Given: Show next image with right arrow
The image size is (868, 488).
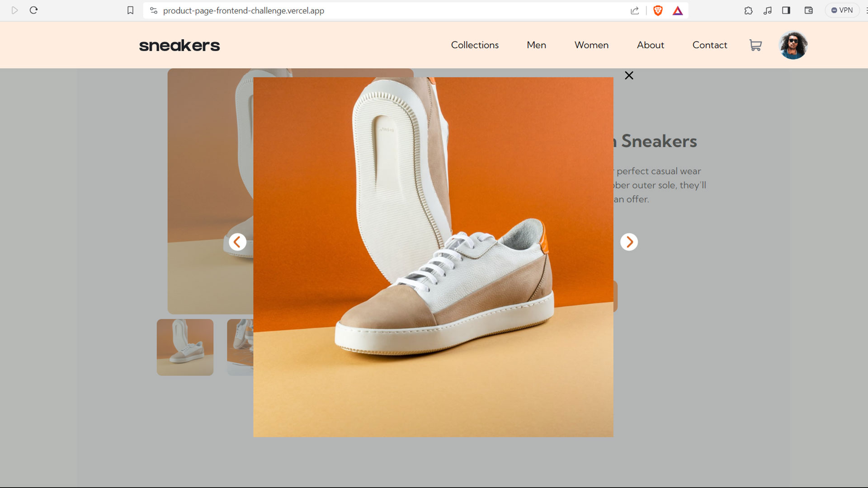Looking at the screenshot, I should [x=629, y=242].
